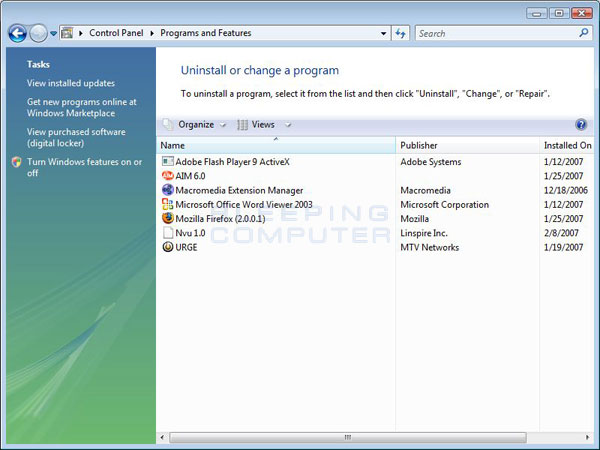The height and width of the screenshot is (450, 600).
Task: Click publisher Macromedia
Action: tap(425, 190)
